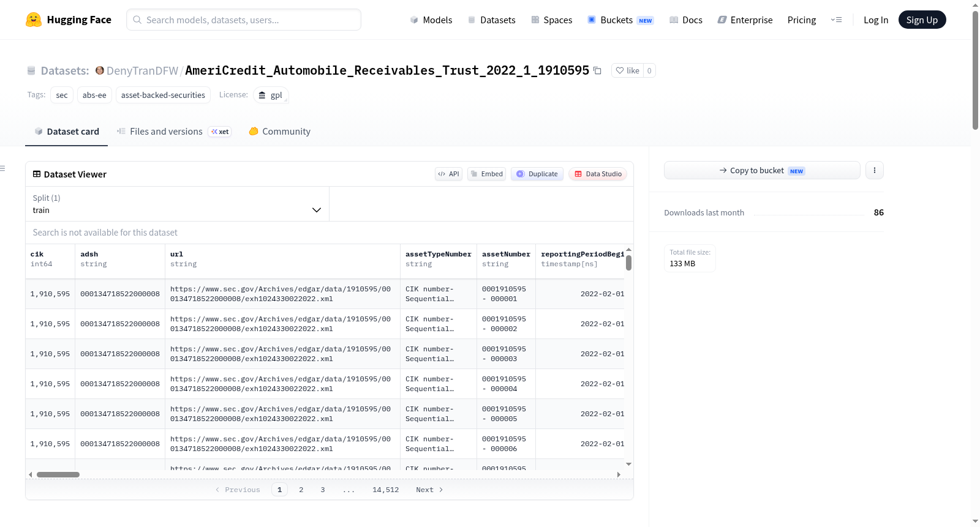Open Enterprise in the top navigation

(x=745, y=20)
